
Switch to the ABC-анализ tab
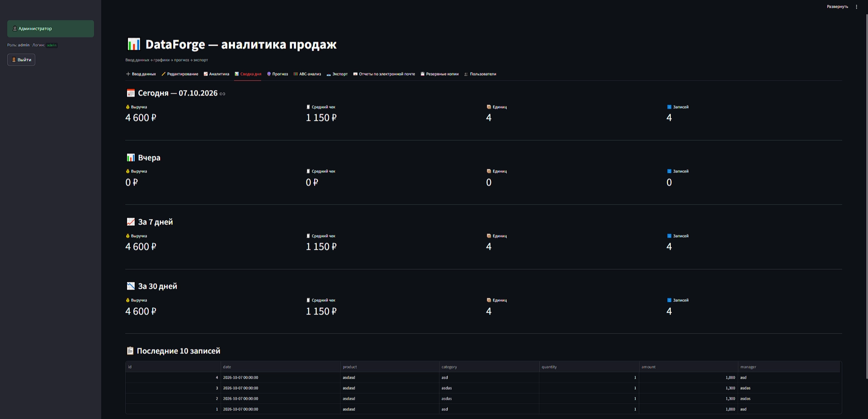tap(307, 74)
